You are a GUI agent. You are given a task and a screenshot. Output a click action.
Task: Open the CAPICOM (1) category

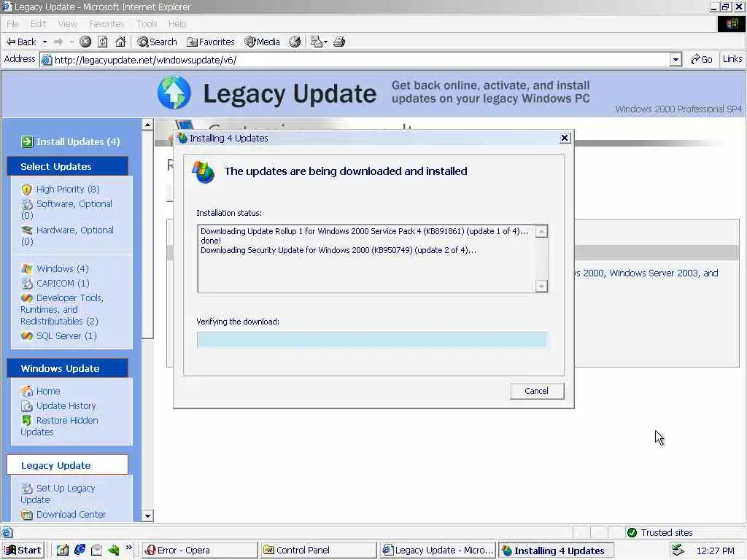coord(63,284)
